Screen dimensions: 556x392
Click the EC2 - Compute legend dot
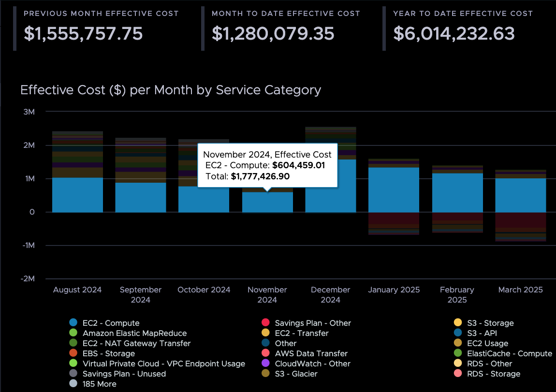pyautogui.click(x=73, y=322)
